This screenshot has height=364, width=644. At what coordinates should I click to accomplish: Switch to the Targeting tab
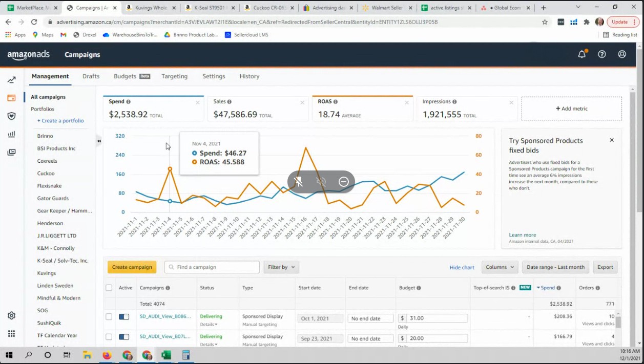pyautogui.click(x=174, y=76)
